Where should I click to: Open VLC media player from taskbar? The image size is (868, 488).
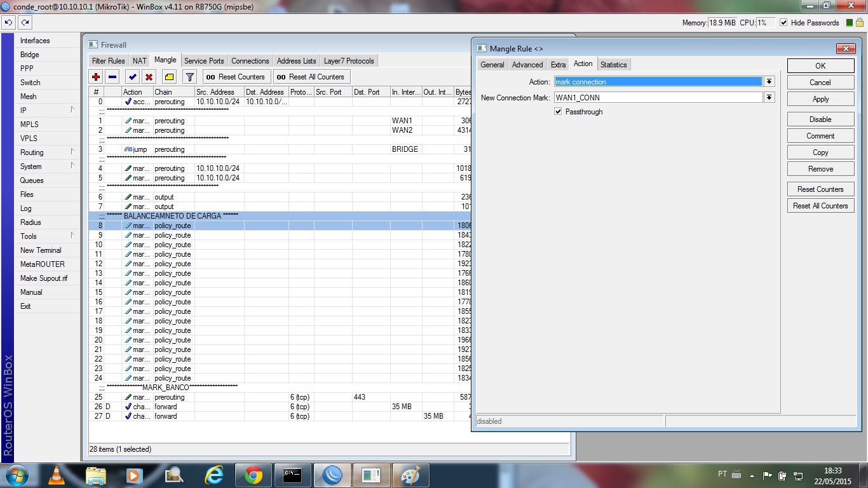57,475
